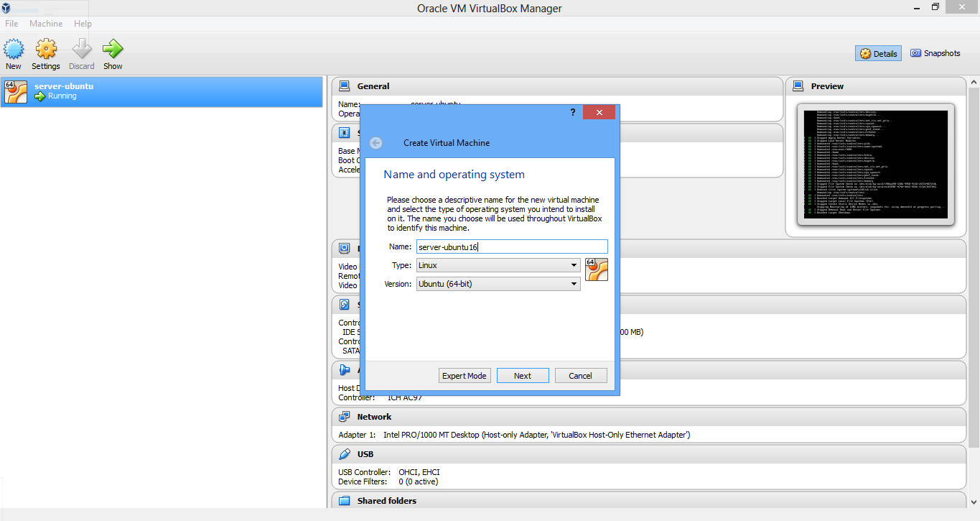Click the Network section header
Screen dimensions: 980x521
click(649, 417)
